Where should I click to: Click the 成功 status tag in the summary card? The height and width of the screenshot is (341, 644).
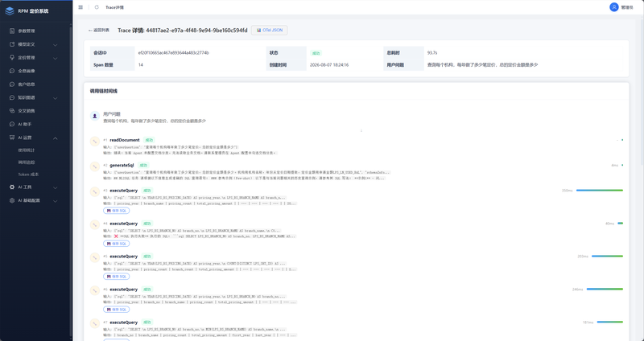[x=316, y=53]
